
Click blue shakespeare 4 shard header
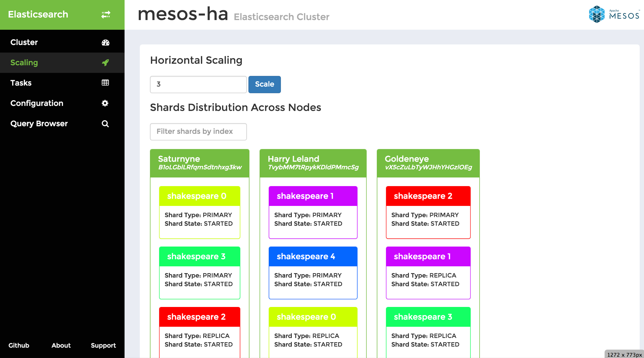313,256
